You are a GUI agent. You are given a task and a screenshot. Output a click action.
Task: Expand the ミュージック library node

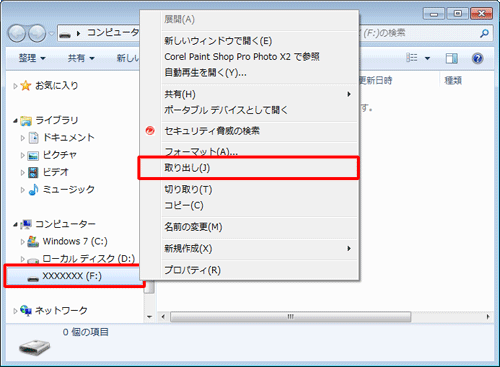click(x=22, y=190)
